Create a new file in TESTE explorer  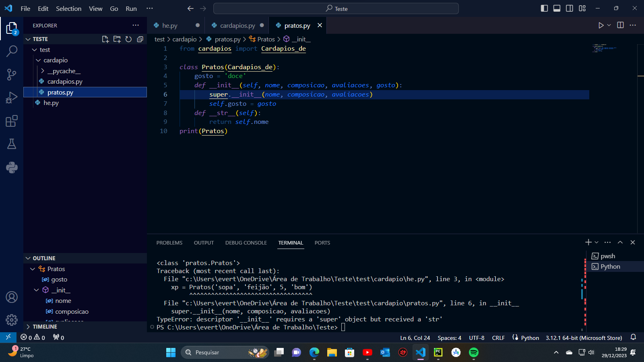105,39
